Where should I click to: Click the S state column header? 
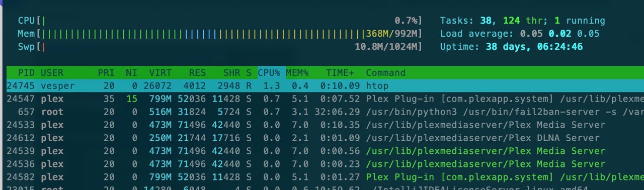tap(249, 73)
